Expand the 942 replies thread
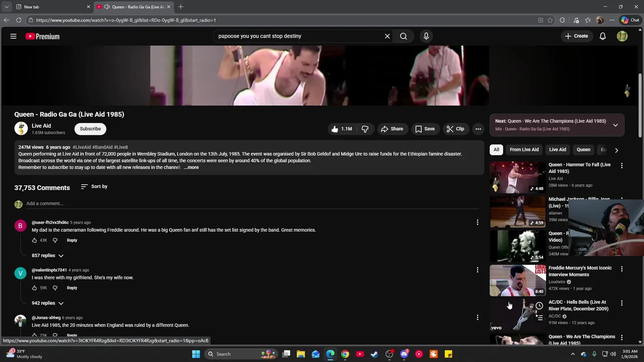The image size is (644, 362). pyautogui.click(x=48, y=303)
